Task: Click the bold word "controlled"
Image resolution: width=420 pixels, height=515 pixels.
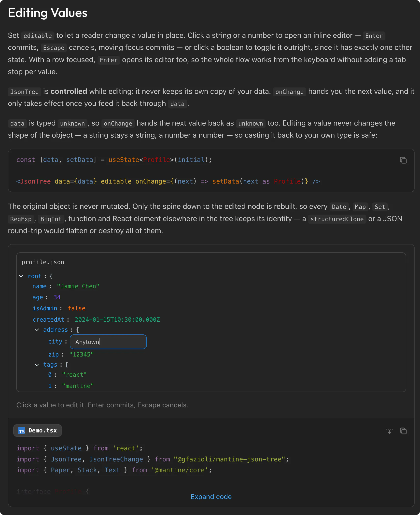Action: coord(69,91)
